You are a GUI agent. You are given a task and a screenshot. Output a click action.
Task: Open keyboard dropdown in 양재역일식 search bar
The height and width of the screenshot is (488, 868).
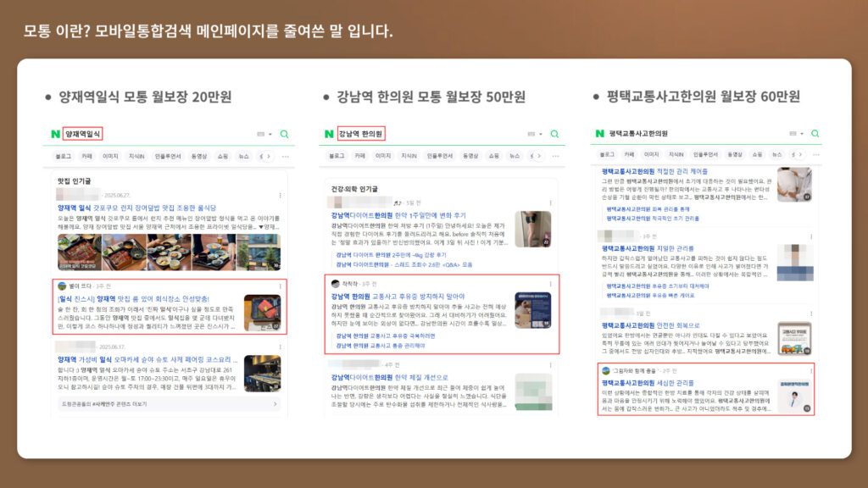pos(264,134)
